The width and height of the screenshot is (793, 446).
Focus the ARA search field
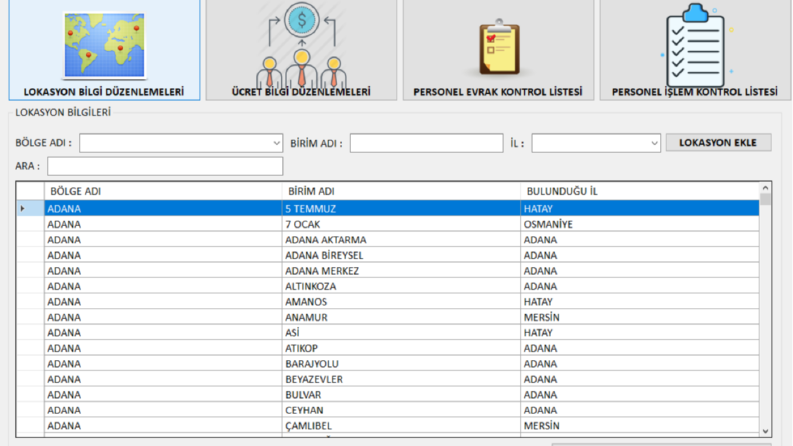pyautogui.click(x=165, y=166)
